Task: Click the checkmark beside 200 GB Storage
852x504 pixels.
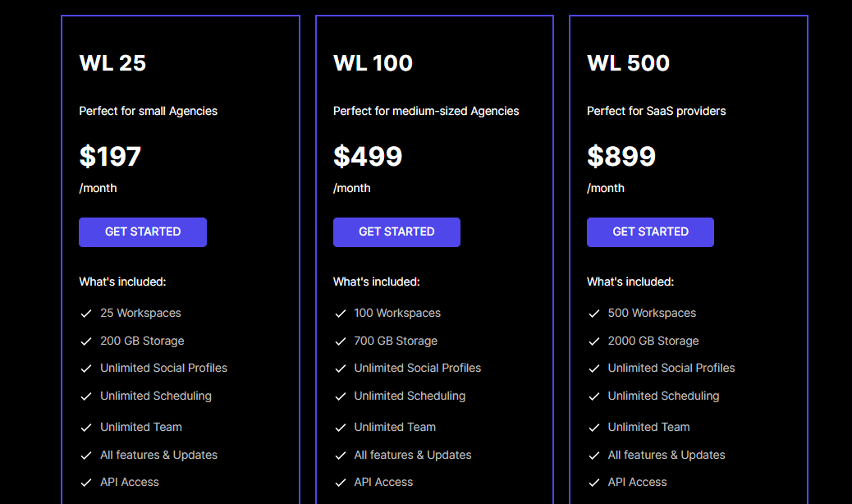Action: [x=85, y=341]
